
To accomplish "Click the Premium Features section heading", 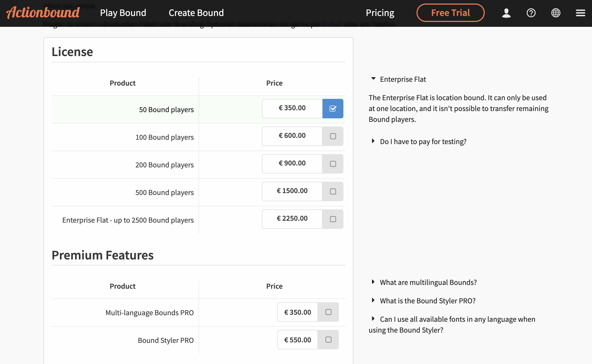I will (103, 255).
